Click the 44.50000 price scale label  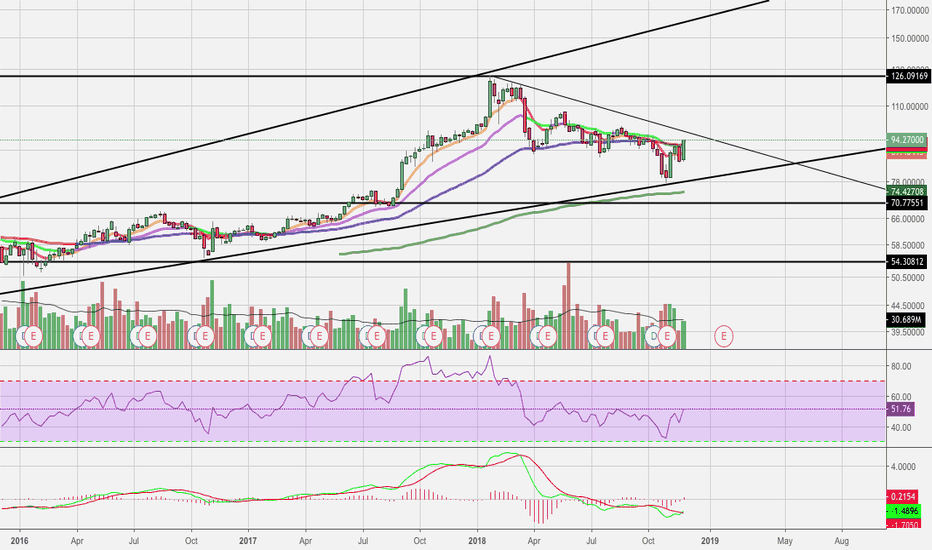point(909,306)
